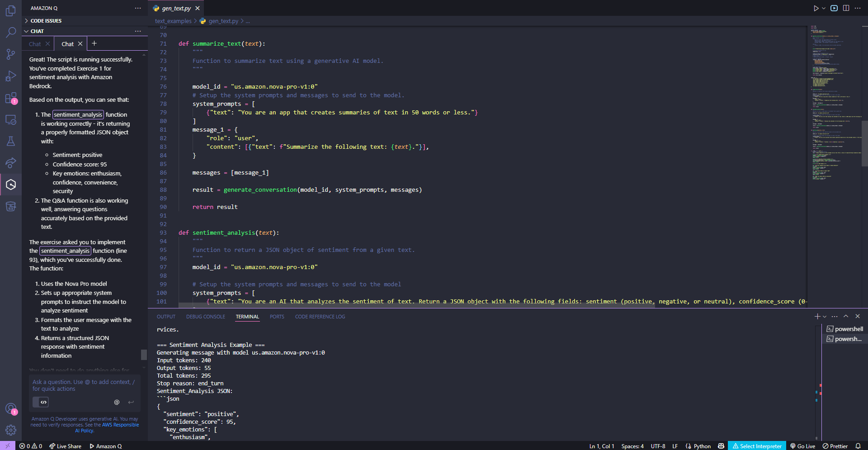Open the database icon in activity bar

point(11,207)
